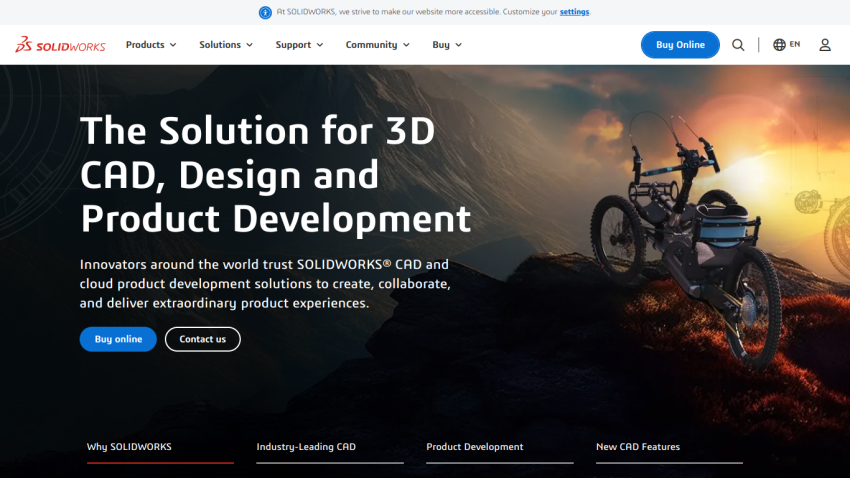Open the user account profile icon

coord(825,45)
